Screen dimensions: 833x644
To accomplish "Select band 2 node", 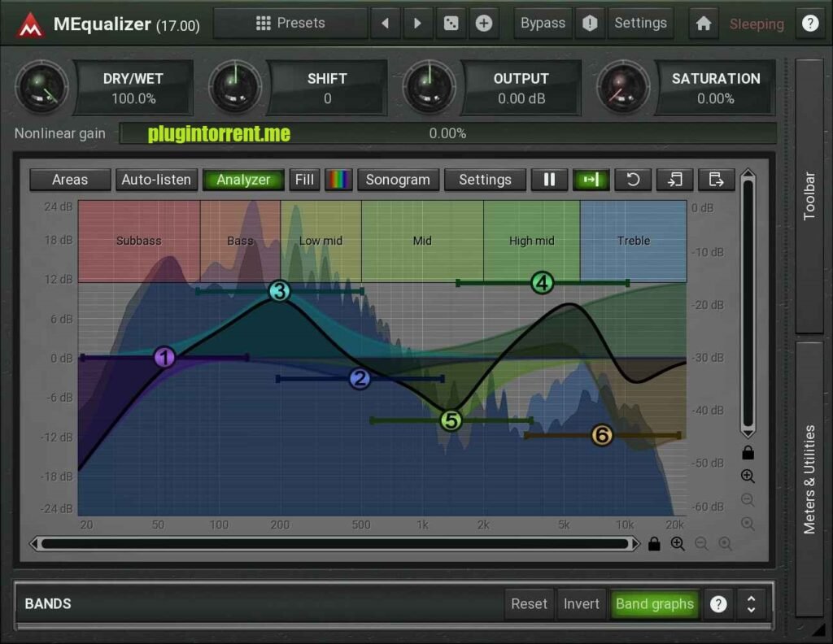I will click(360, 379).
